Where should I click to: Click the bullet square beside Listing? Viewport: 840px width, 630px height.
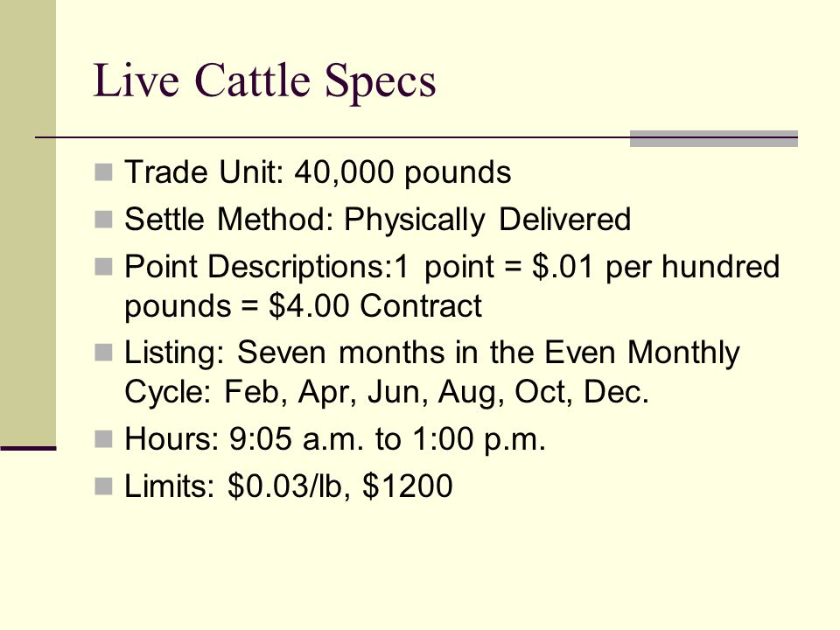point(103,353)
